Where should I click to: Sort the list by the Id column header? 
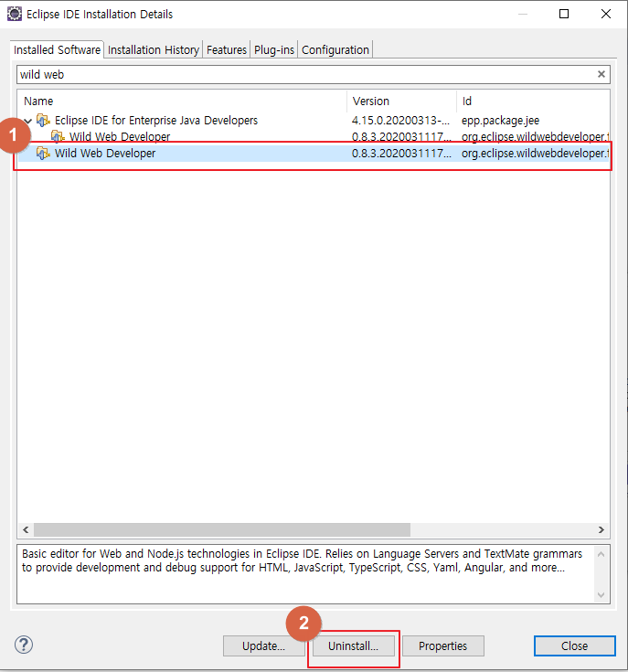click(x=533, y=101)
